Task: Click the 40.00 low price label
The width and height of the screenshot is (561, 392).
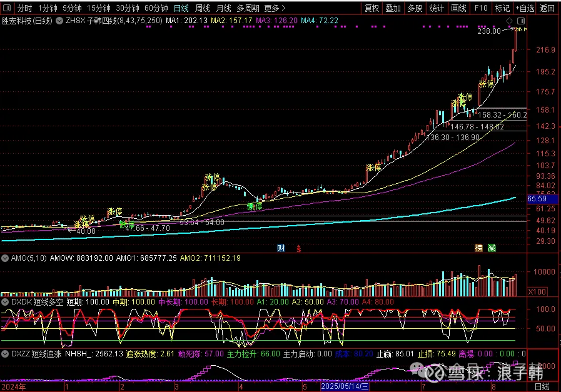Action: (x=86, y=231)
